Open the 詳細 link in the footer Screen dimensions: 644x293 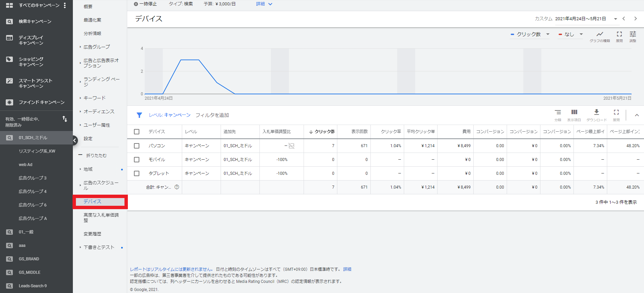pyautogui.click(x=347, y=269)
